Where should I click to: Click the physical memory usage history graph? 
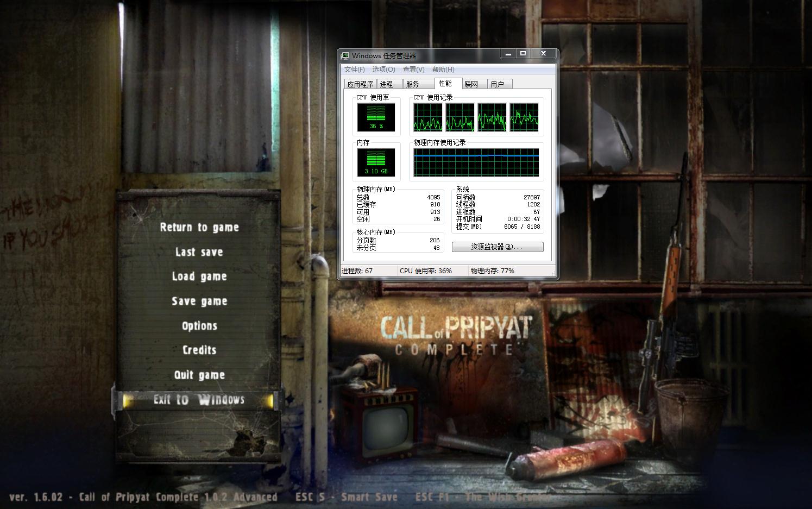tap(476, 162)
